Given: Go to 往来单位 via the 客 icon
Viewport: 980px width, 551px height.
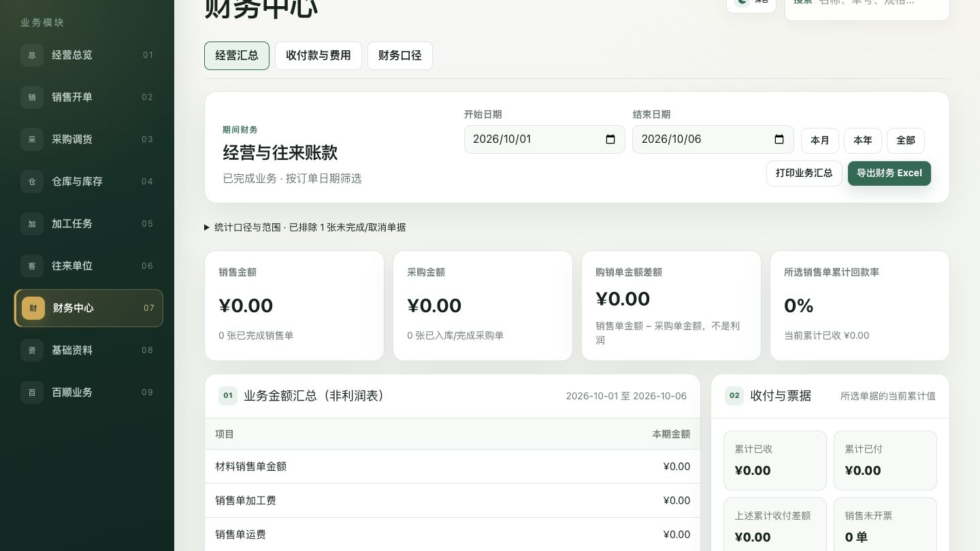Looking at the screenshot, I should tap(32, 266).
